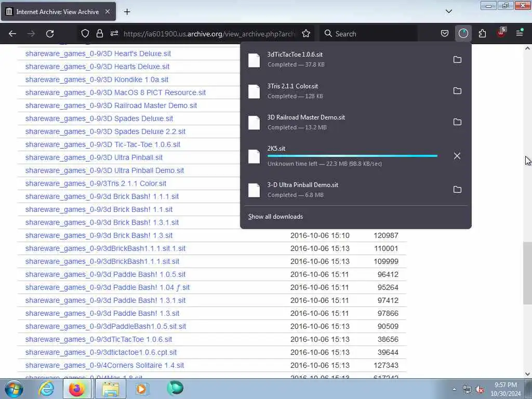Image resolution: width=532 pixels, height=399 pixels.
Task: Open the Windows Start menu
Action: pyautogui.click(x=14, y=389)
